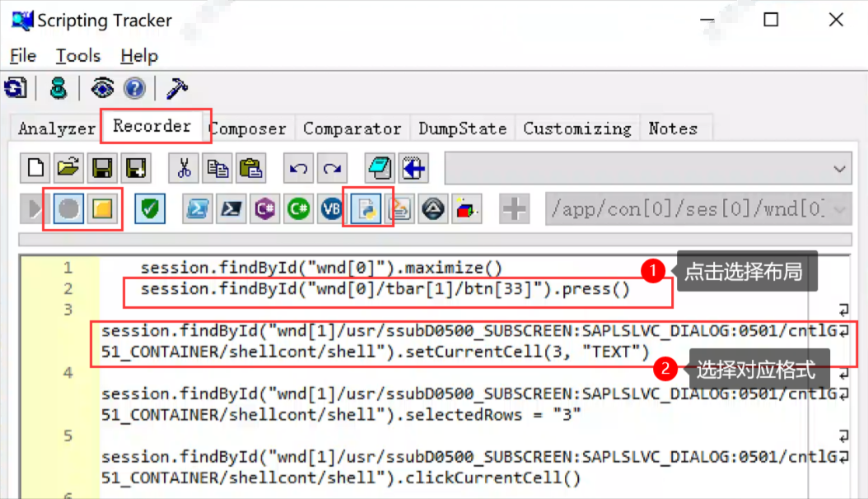
Task: Redo the last edit
Action: pyautogui.click(x=332, y=168)
